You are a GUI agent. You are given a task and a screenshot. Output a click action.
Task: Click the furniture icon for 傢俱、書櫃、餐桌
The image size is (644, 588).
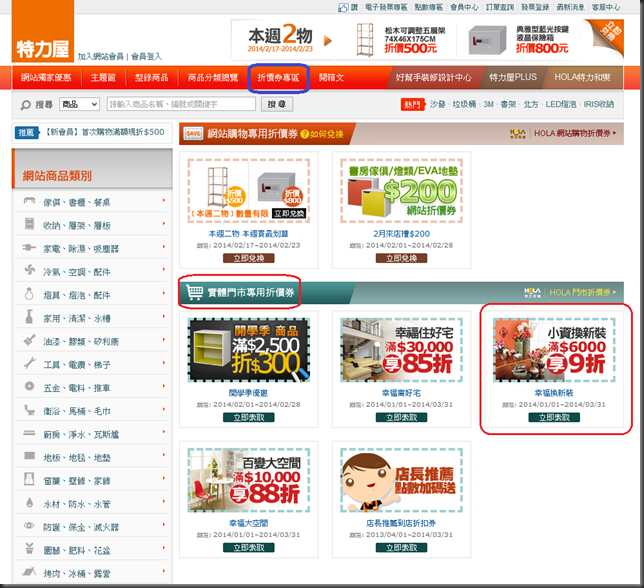(x=29, y=201)
